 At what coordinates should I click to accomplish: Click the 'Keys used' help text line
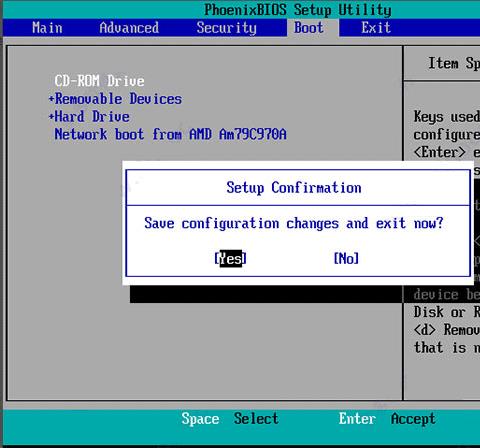pyautogui.click(x=447, y=117)
